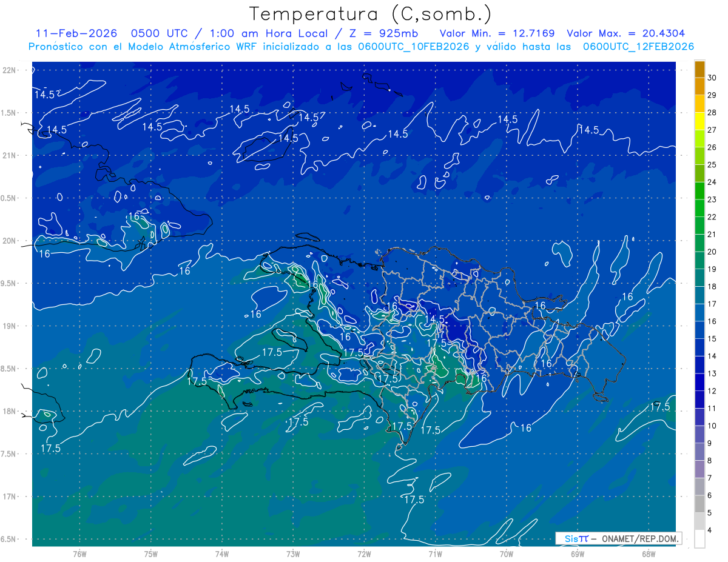
Task: Click the white color bar swatch below 4
Action: tap(699, 539)
